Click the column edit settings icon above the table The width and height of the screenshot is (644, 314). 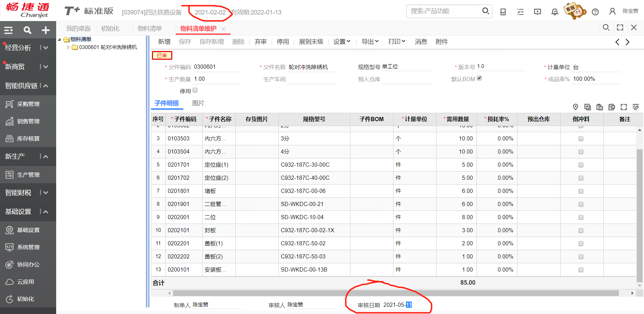point(636,107)
